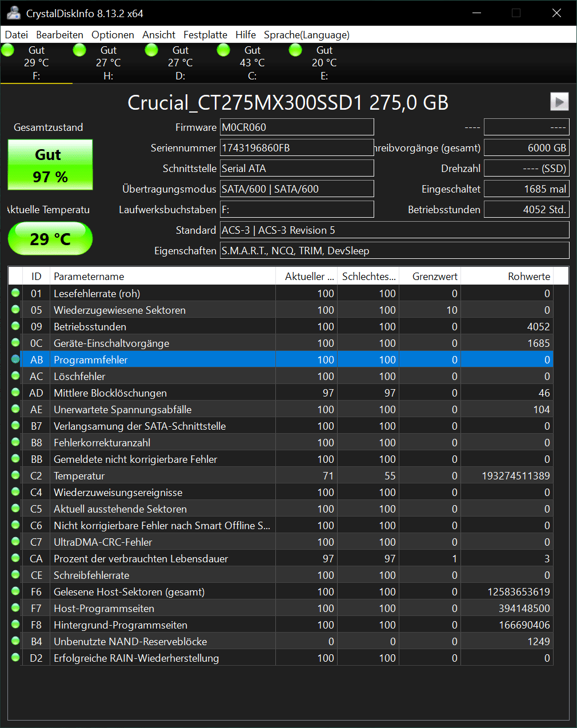Image resolution: width=577 pixels, height=728 pixels.
Task: Click status dot for Lesefehlerrate (roh)
Action: [15, 293]
